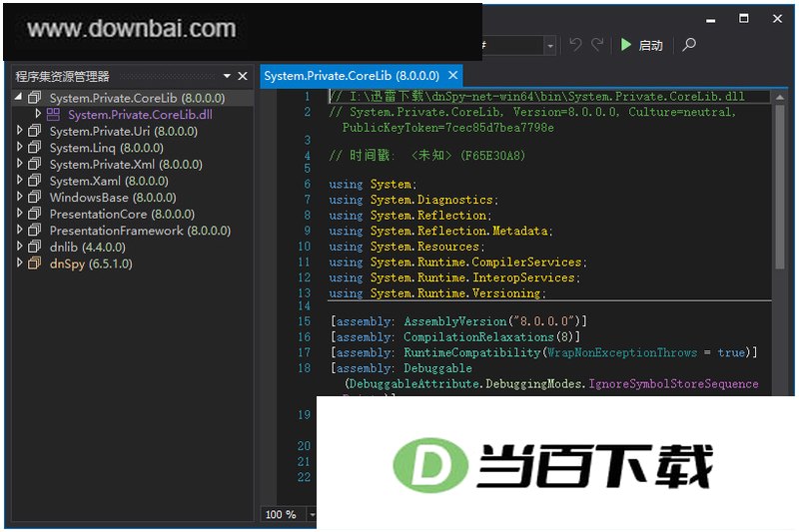Viewport: 799px width, 532px height.
Task: Click CompilationRelaxations attribute on line 16
Action: pyautogui.click(x=478, y=337)
